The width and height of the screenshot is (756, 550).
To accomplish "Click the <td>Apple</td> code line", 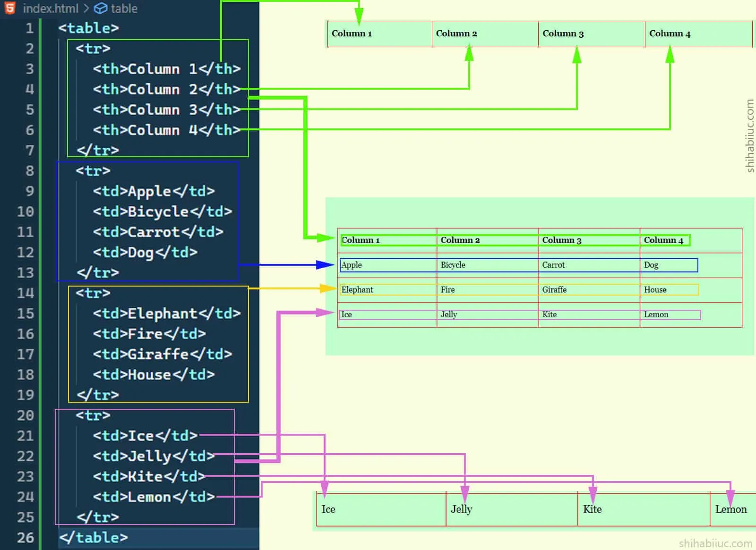I will (154, 191).
